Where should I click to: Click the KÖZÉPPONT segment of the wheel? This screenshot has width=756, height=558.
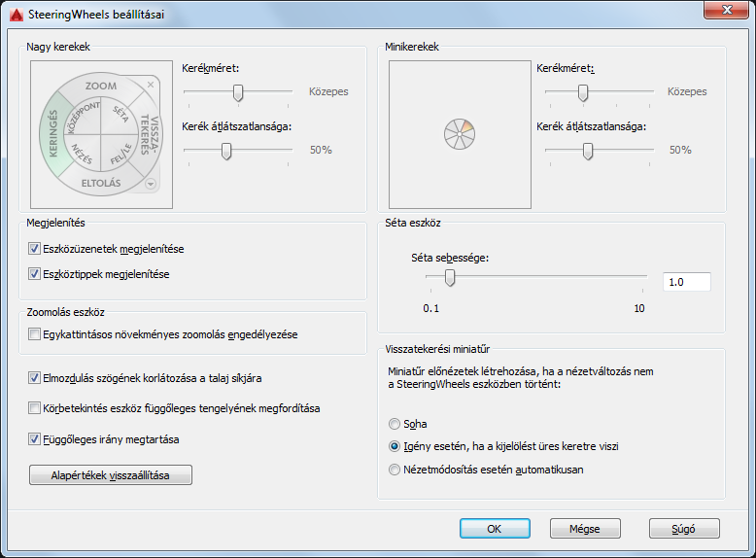coord(83,118)
